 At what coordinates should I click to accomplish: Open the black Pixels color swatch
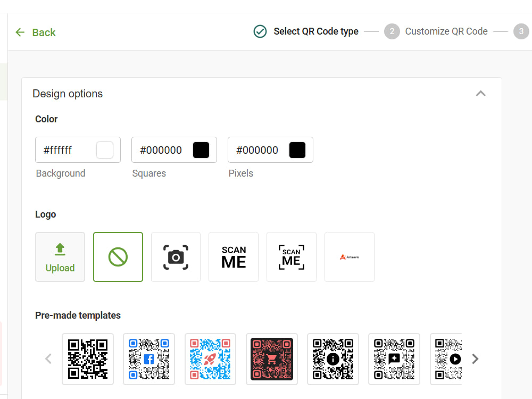[x=297, y=150]
